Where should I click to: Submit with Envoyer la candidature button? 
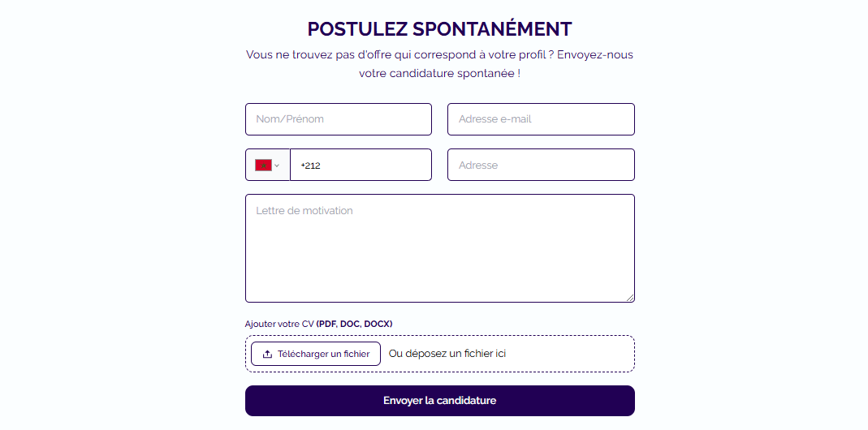(x=439, y=401)
